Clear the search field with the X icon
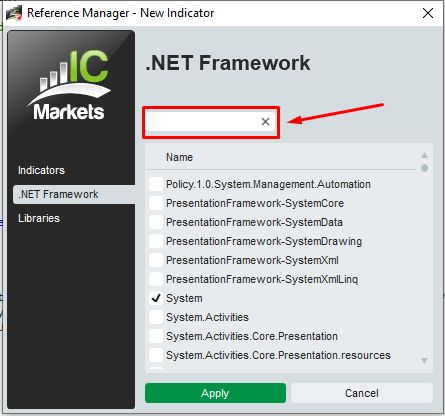This screenshot has width=445, height=416. click(265, 122)
